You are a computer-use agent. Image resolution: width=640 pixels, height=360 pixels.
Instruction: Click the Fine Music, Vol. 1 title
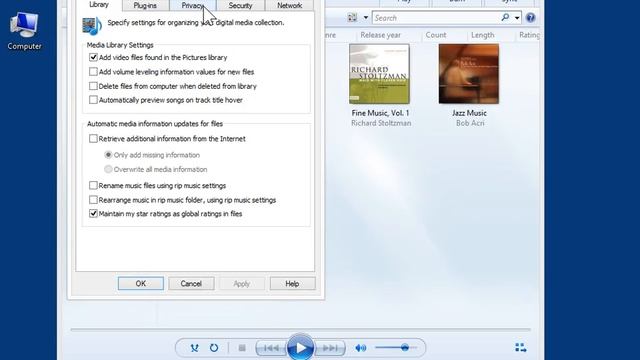(380, 113)
